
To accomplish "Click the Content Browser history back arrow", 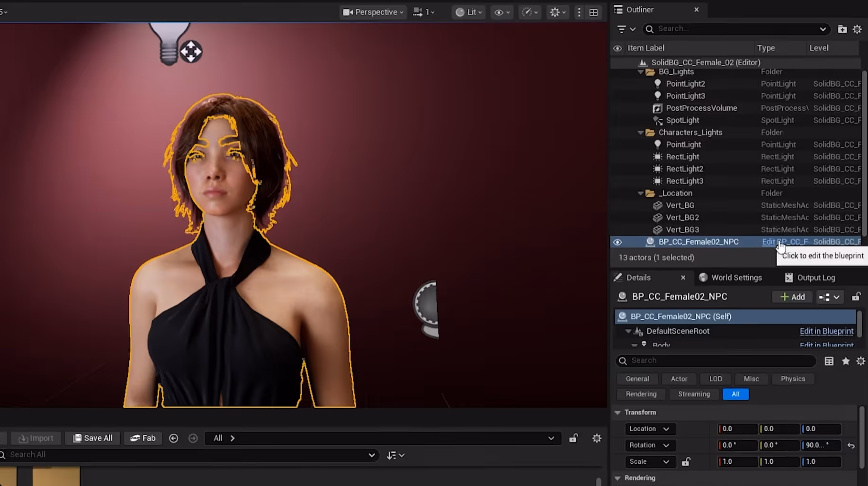I will 174,438.
